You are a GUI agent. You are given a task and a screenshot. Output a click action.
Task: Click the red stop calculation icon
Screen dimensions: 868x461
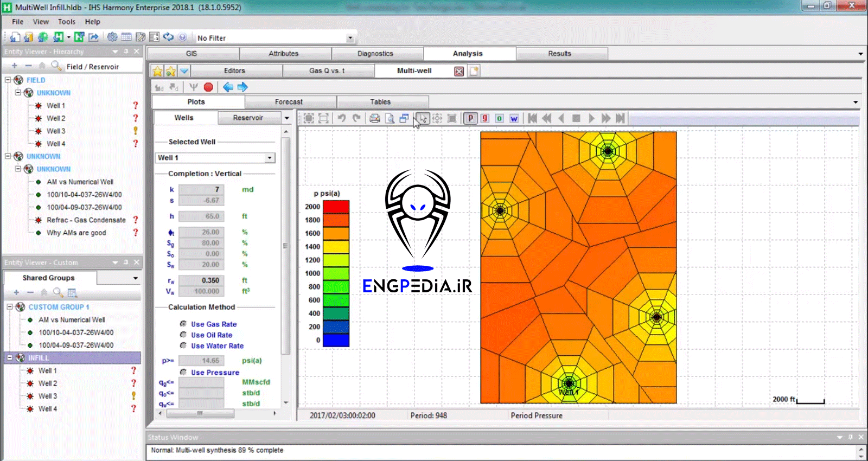point(208,87)
